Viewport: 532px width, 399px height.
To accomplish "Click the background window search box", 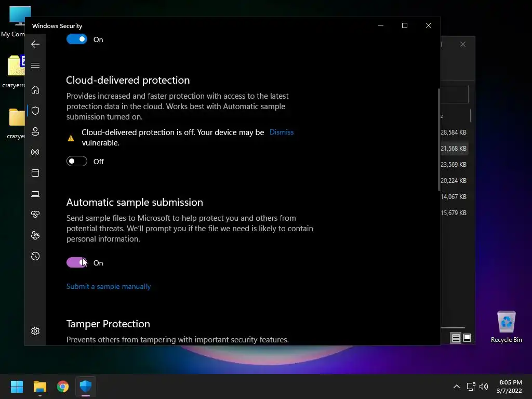I will pyautogui.click(x=455, y=95).
